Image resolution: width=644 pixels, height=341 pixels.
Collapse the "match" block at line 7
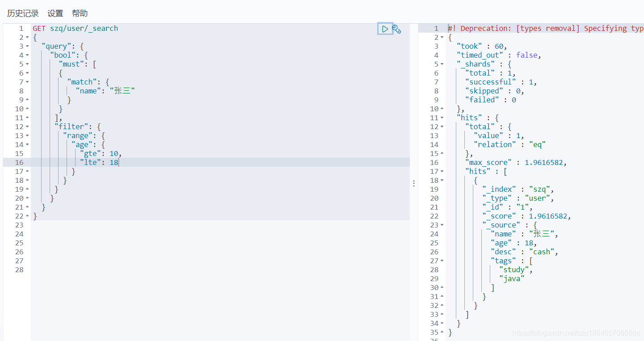click(x=27, y=82)
